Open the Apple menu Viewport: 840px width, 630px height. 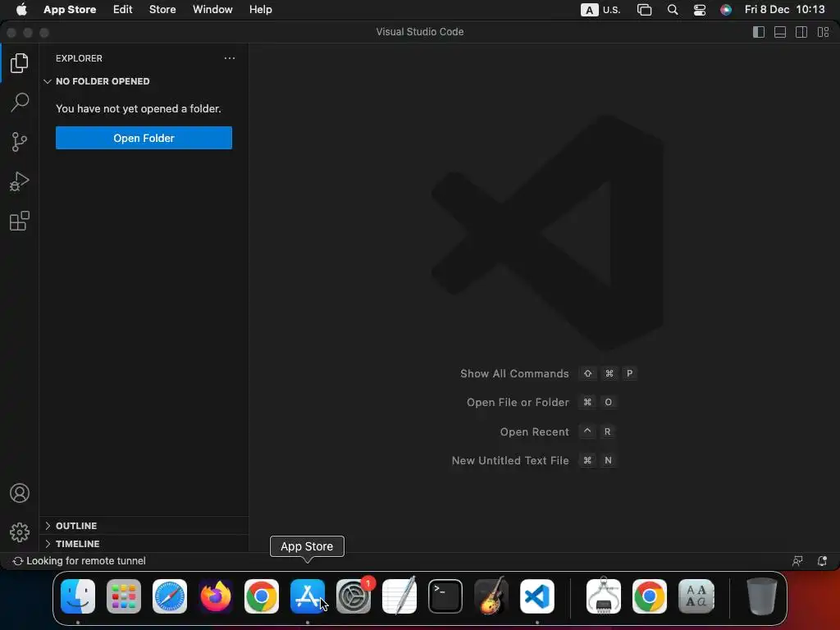[x=21, y=10]
